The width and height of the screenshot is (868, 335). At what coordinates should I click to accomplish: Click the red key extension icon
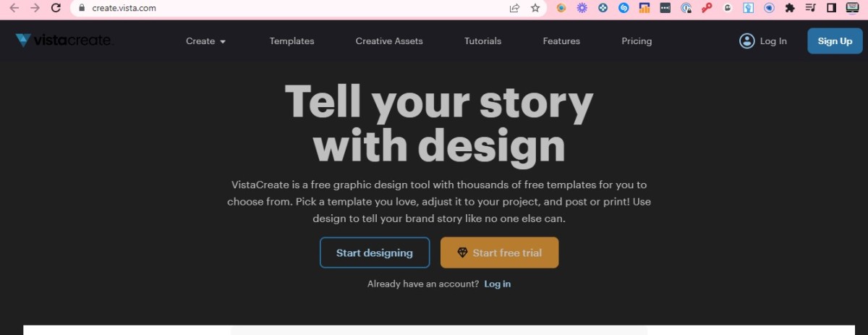[707, 9]
